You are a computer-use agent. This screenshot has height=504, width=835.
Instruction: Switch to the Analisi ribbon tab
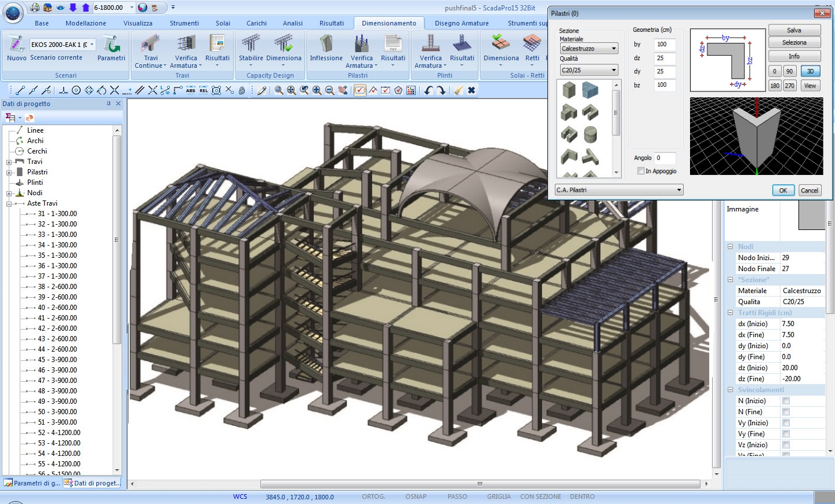[292, 23]
